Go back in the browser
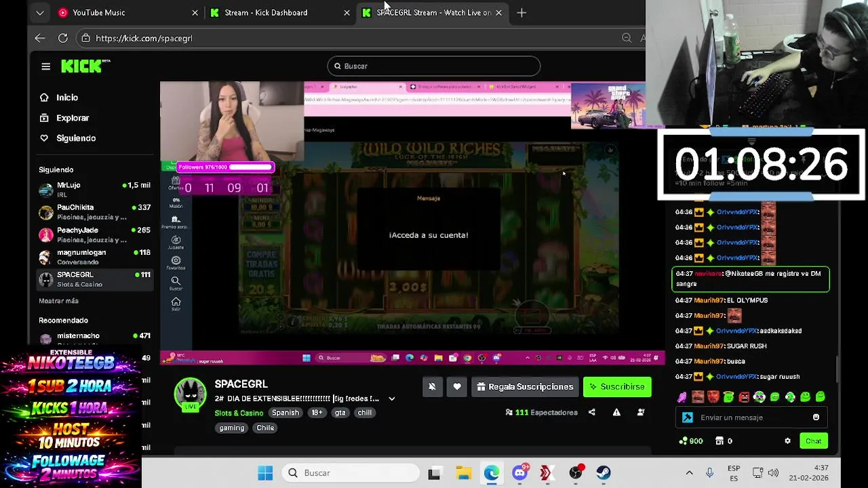 [40, 39]
